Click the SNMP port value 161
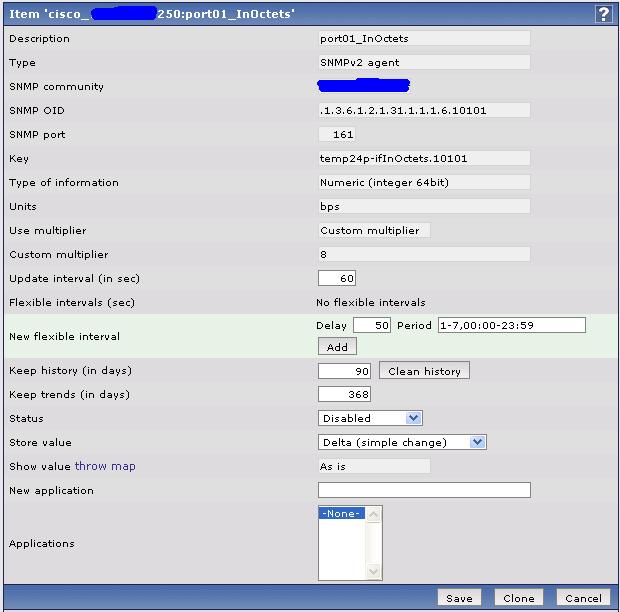 point(337,134)
